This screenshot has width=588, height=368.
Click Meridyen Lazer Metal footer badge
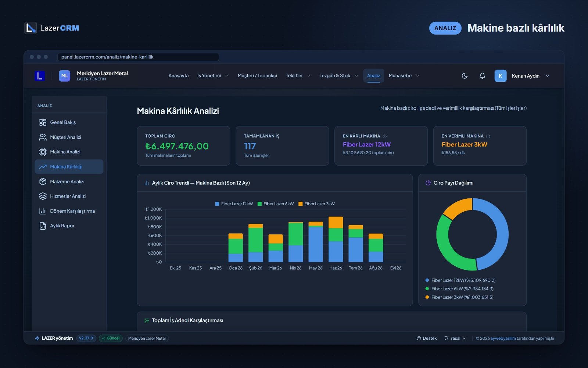click(147, 339)
